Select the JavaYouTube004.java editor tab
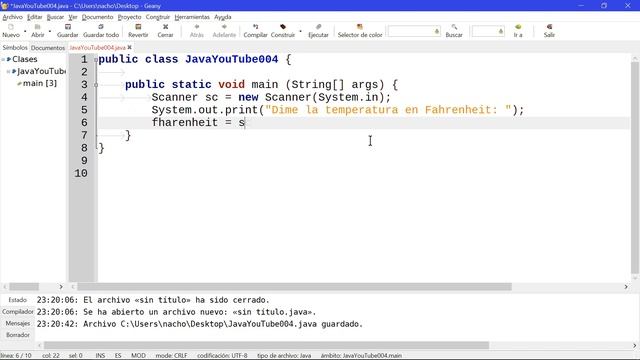 click(x=97, y=48)
